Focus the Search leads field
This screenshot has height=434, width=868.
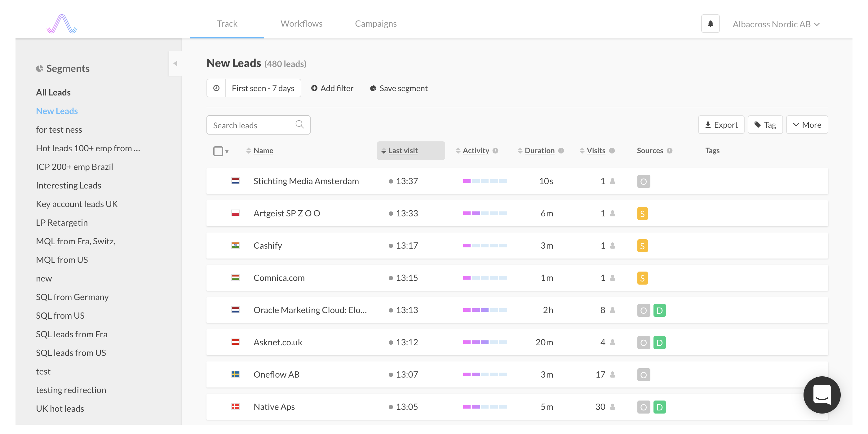coord(258,125)
